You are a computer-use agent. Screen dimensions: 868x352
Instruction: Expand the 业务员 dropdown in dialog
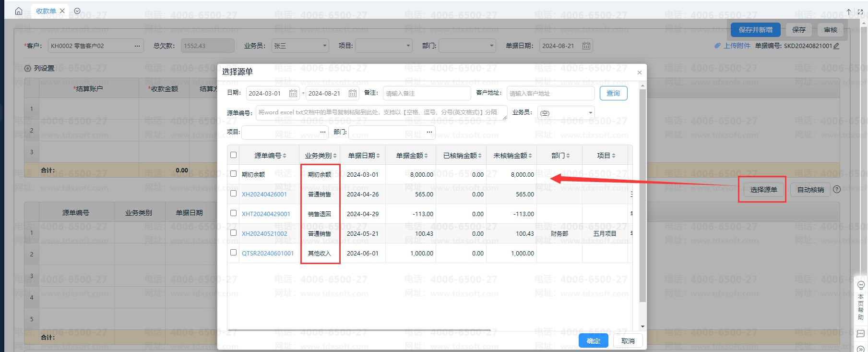coord(590,113)
